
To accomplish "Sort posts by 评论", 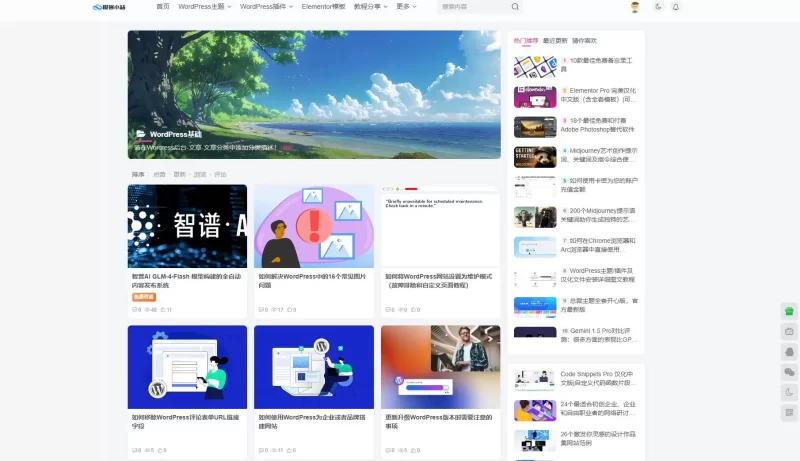I will click(220, 174).
